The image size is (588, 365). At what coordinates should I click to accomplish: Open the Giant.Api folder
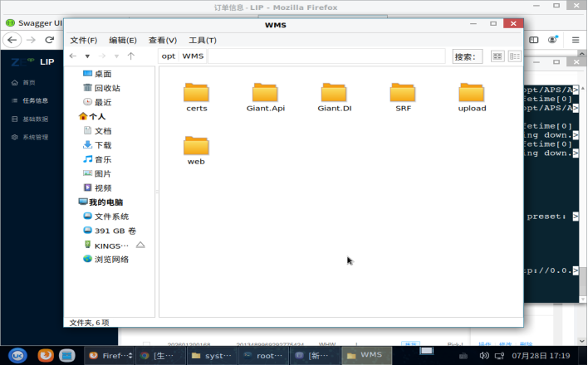tap(265, 97)
